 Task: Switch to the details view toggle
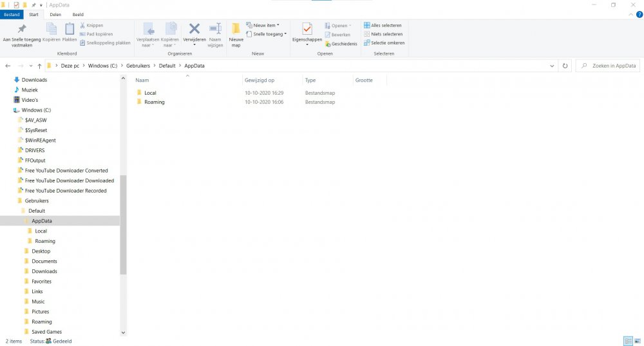(628, 341)
